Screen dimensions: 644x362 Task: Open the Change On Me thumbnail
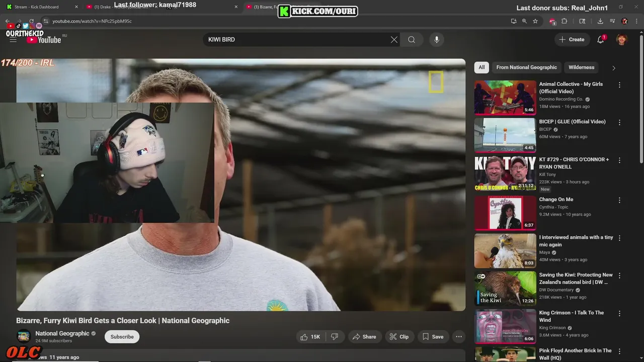pos(505,213)
